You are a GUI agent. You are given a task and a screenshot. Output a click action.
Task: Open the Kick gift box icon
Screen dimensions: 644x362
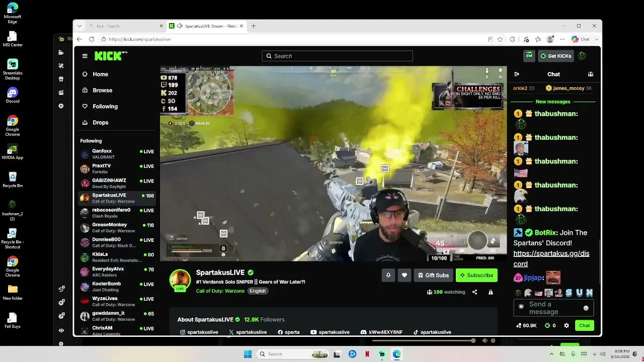[x=529, y=55]
